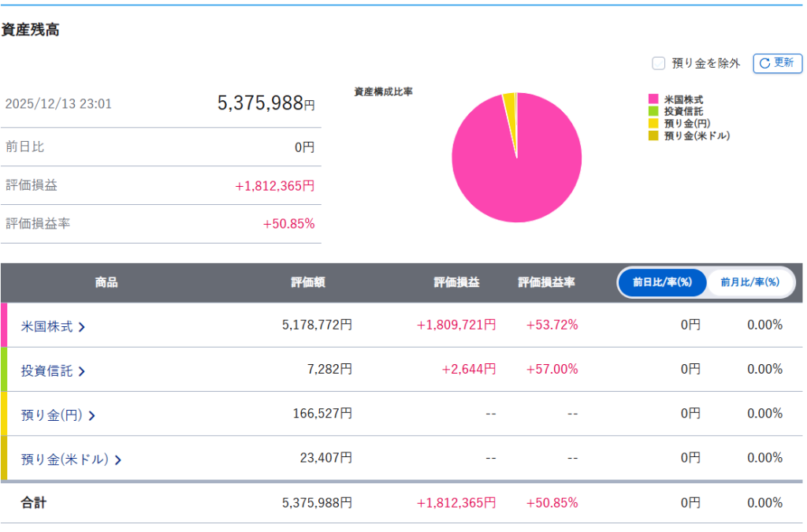
Task: Enable the 預り金を除外 checkbox
Action: tap(658, 63)
